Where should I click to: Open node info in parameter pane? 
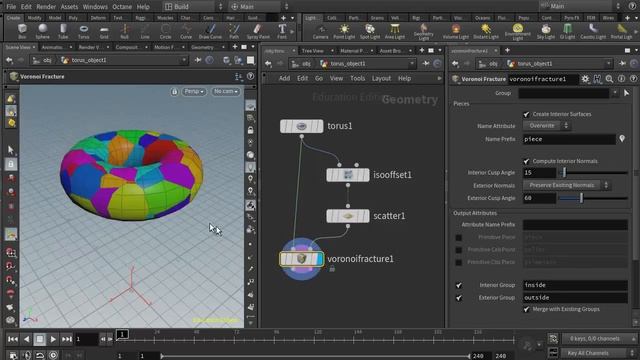[621, 79]
